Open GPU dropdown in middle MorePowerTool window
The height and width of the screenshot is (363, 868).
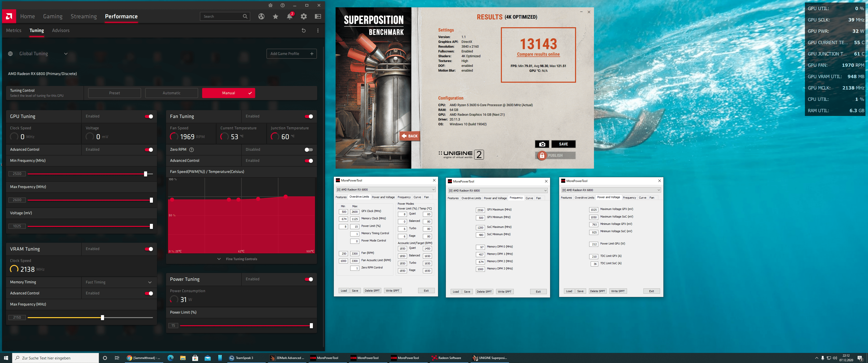498,191
